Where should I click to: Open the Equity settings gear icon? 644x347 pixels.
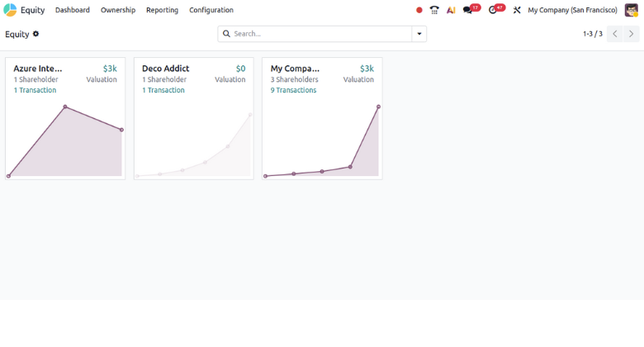36,34
